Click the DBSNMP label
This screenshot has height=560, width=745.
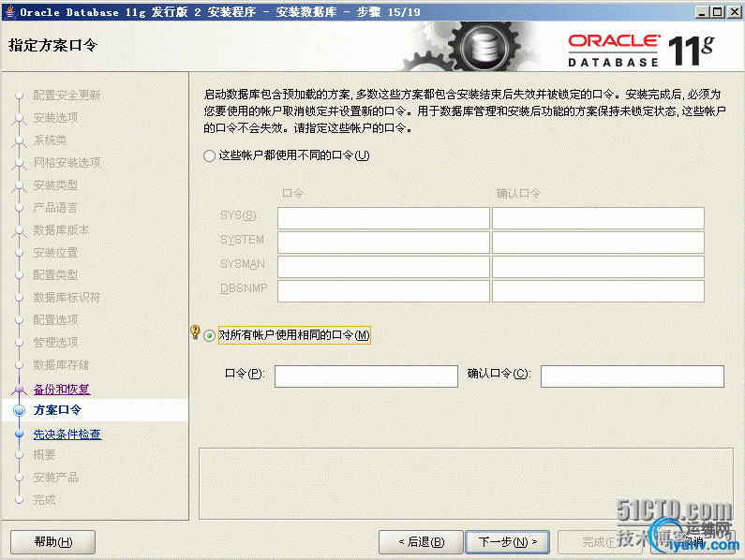coord(244,287)
